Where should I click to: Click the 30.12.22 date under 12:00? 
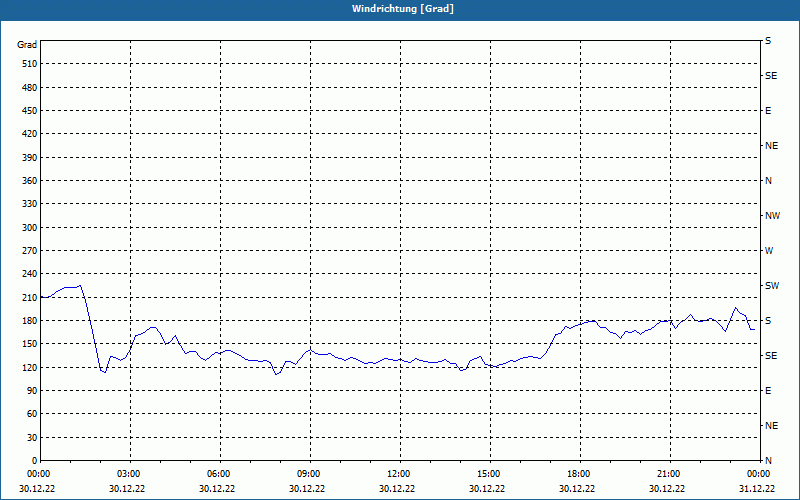tap(397, 489)
